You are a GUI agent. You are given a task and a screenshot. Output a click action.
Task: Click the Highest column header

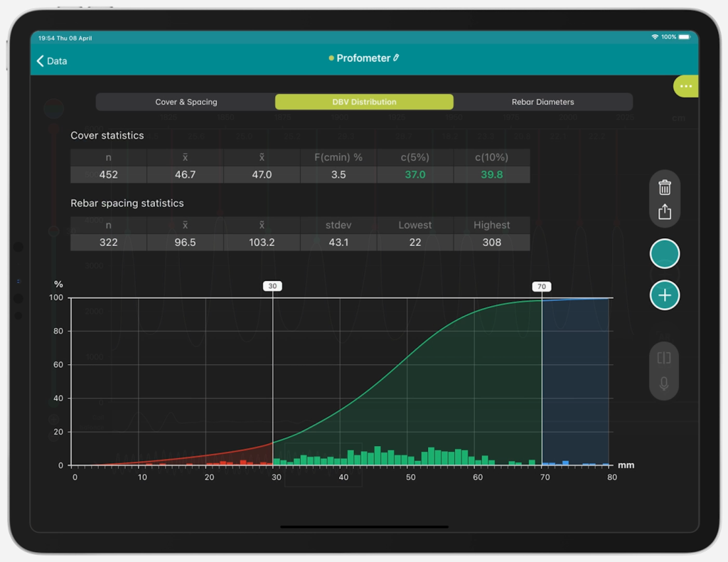point(492,226)
